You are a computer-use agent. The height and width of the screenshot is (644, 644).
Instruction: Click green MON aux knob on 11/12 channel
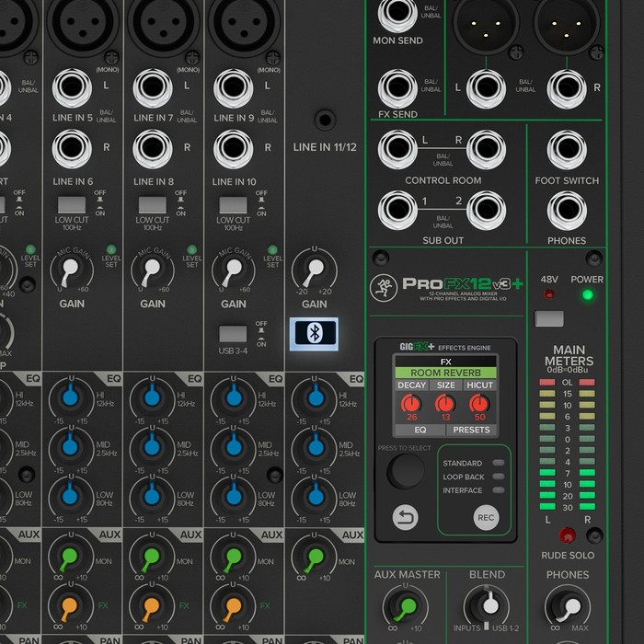coord(315,557)
